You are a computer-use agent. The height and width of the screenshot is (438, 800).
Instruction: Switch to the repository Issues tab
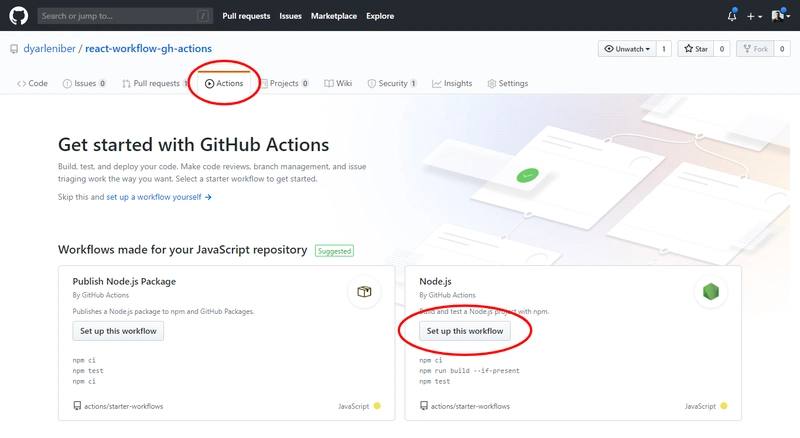pyautogui.click(x=84, y=83)
